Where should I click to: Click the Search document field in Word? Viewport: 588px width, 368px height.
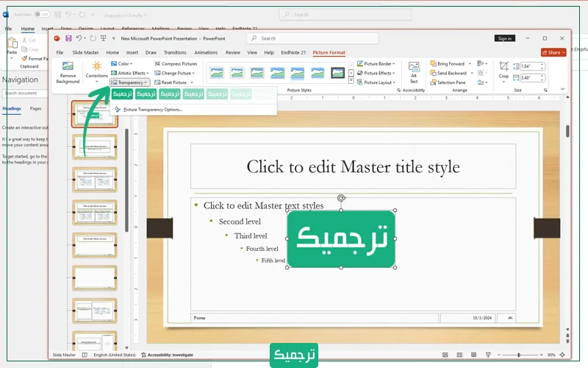[x=25, y=93]
